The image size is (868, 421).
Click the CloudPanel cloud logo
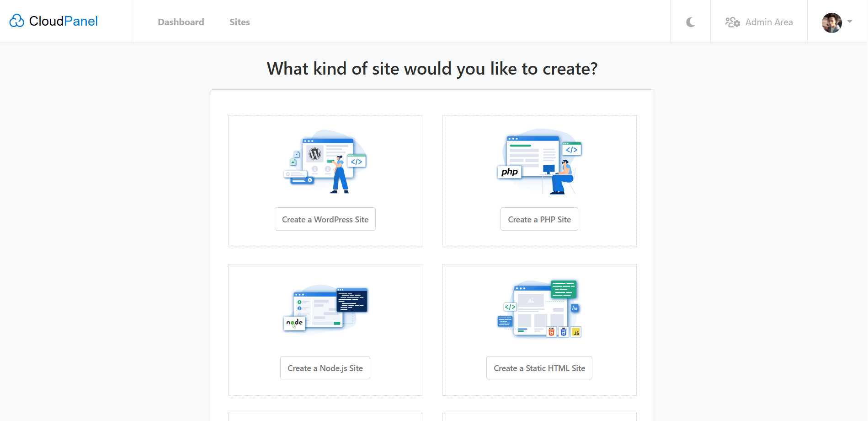tap(17, 21)
